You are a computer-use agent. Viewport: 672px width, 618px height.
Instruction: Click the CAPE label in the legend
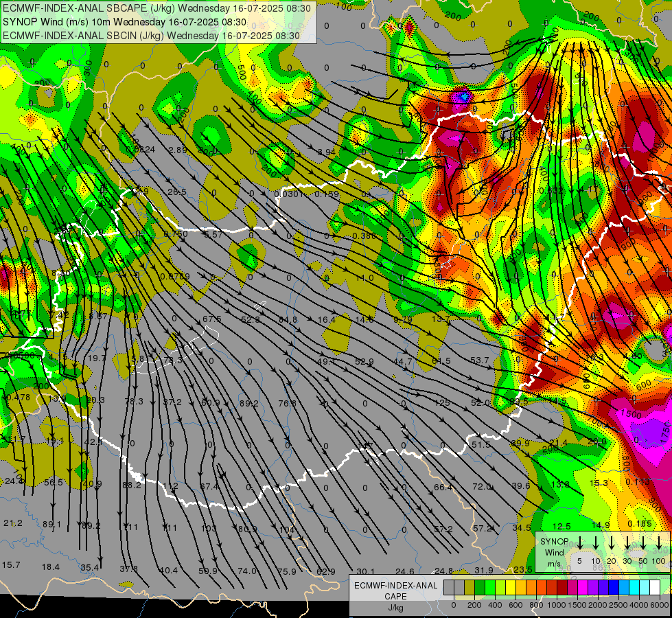pos(395,597)
